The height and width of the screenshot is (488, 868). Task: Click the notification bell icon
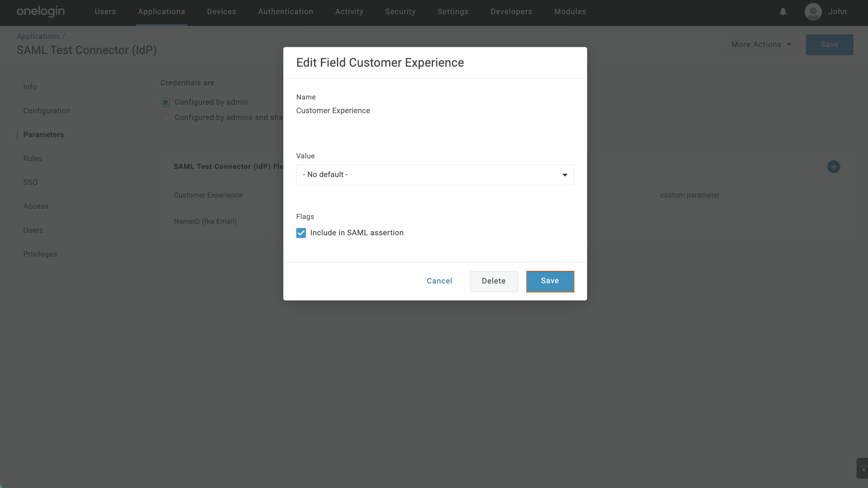(x=783, y=12)
